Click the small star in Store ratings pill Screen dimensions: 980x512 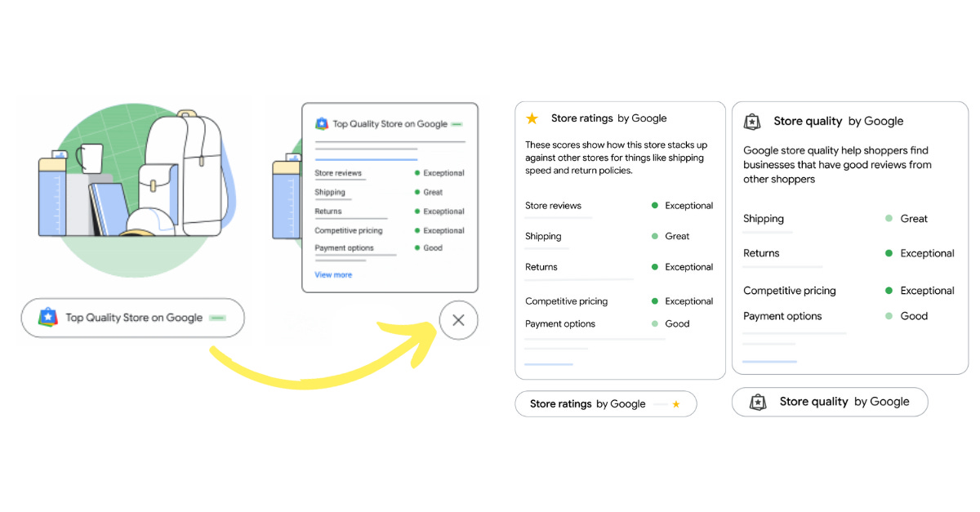[675, 404]
